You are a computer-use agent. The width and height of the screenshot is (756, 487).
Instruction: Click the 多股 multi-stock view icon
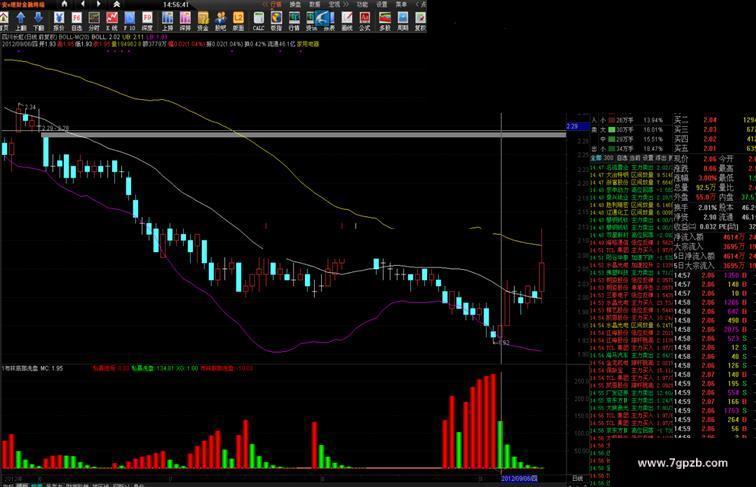coord(385,21)
